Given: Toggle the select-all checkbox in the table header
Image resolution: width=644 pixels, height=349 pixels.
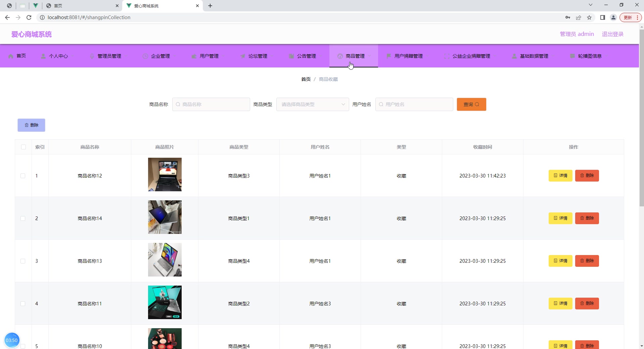Looking at the screenshot, I should [24, 147].
